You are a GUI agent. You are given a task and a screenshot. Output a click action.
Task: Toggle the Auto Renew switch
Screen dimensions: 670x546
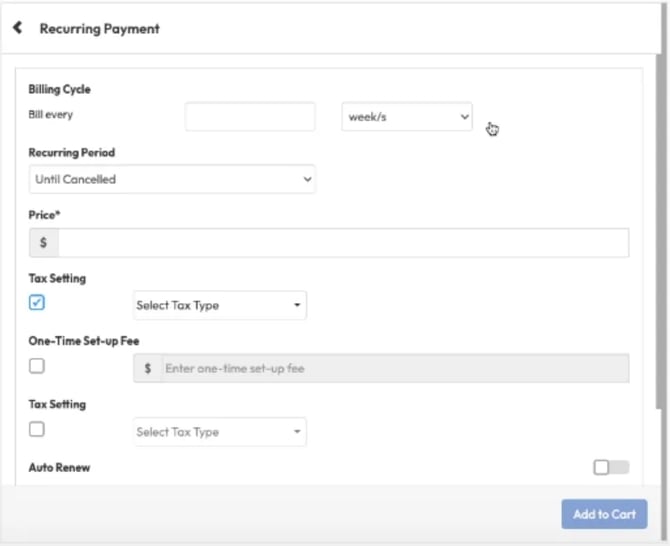pos(611,467)
